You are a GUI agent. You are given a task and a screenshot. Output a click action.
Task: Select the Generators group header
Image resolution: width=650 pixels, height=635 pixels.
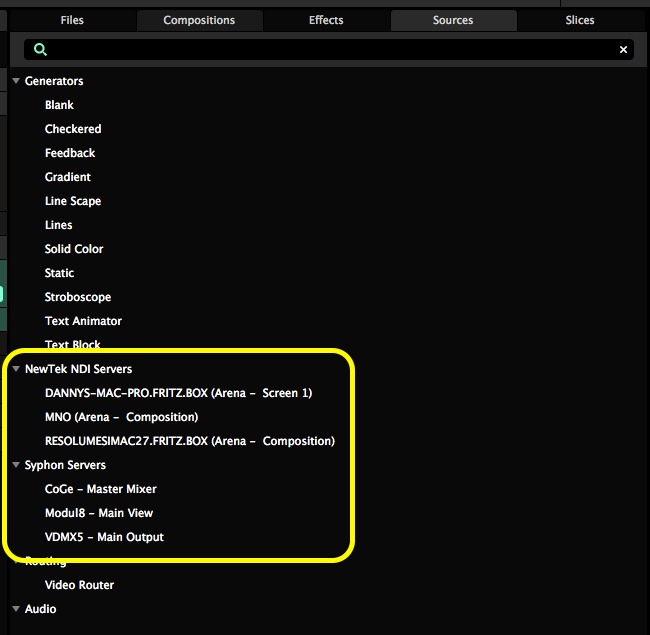54,81
